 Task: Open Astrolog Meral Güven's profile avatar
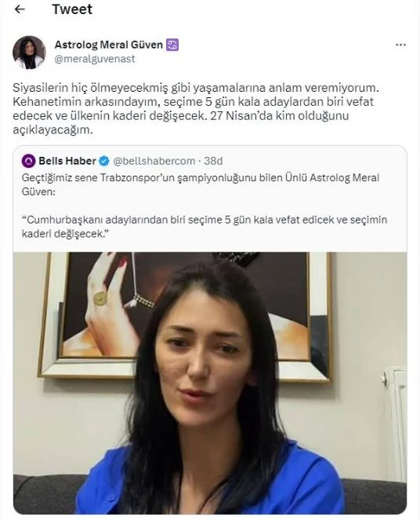click(x=29, y=52)
